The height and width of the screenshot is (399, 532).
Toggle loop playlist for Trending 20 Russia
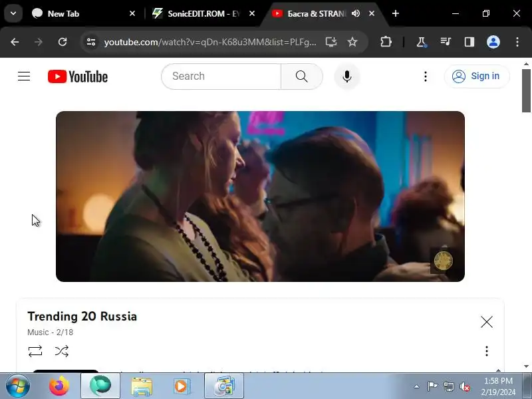tap(35, 351)
